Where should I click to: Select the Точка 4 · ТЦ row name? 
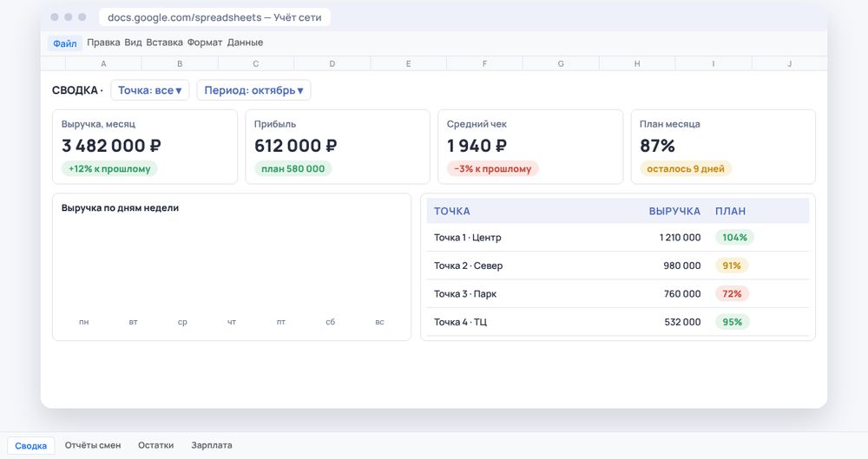click(461, 322)
